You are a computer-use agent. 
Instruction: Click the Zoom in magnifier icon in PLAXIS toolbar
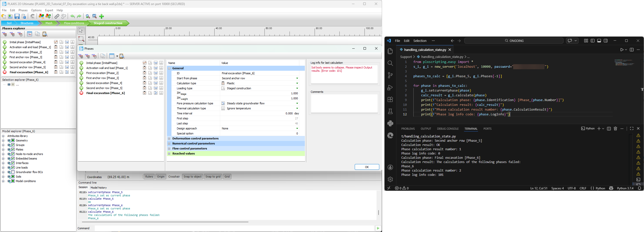[x=88, y=16]
